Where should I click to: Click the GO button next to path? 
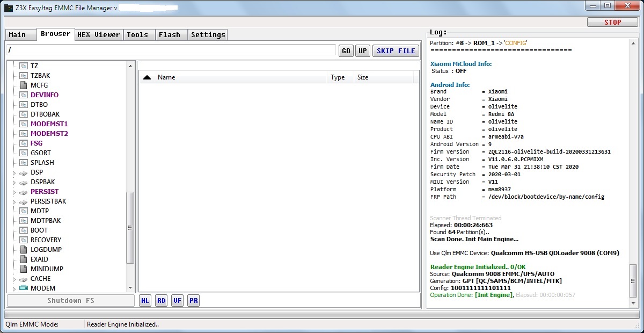346,51
